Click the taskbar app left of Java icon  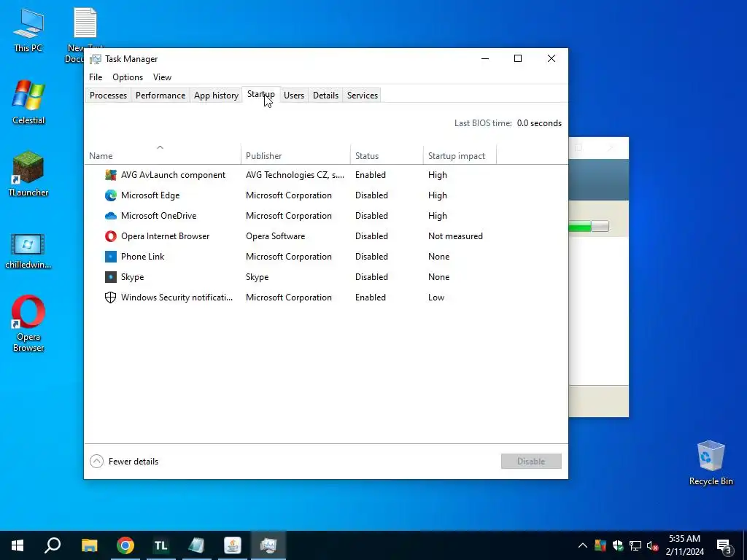(196, 545)
